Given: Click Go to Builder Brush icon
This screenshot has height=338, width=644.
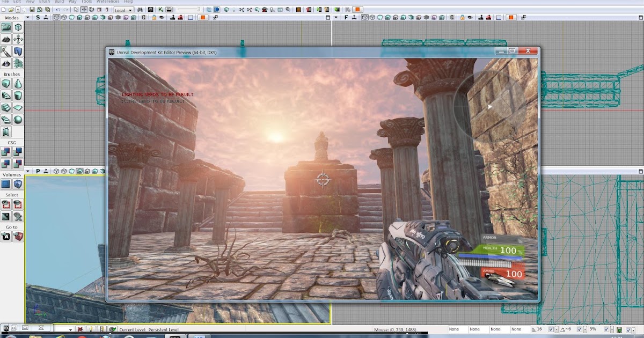Looking at the screenshot, I should coord(18,237).
